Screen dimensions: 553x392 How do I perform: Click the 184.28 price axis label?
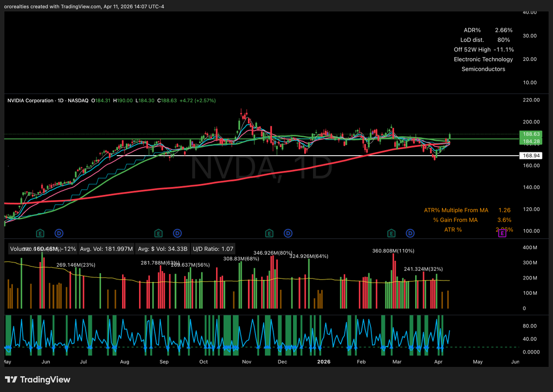point(531,141)
